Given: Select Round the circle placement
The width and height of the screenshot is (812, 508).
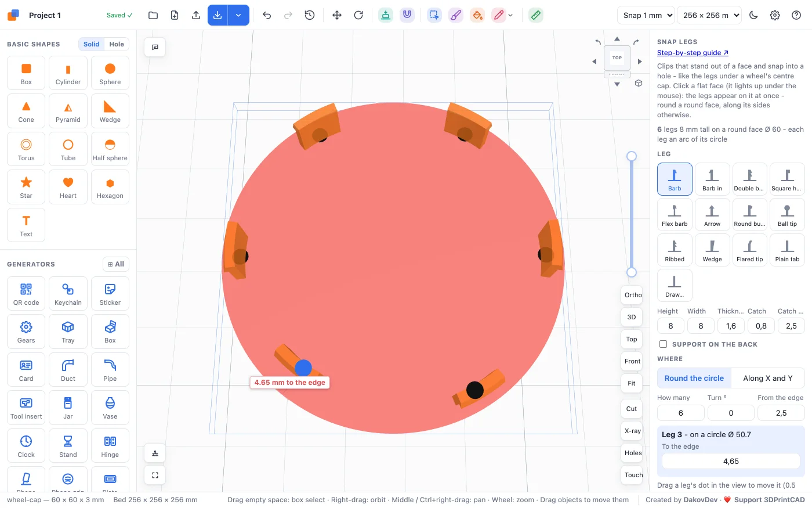Looking at the screenshot, I should 694,378.
